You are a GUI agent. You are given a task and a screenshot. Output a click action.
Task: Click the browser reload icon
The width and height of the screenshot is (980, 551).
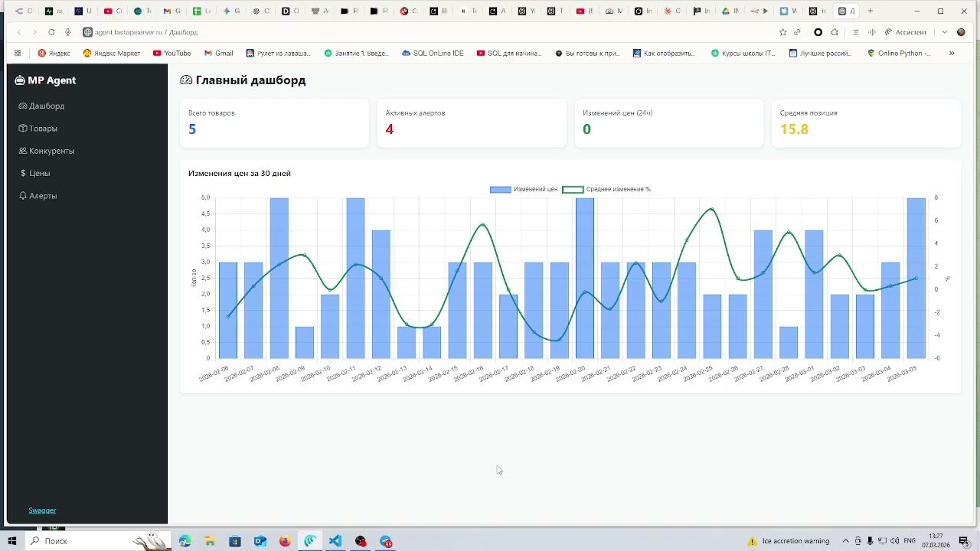[x=51, y=32]
